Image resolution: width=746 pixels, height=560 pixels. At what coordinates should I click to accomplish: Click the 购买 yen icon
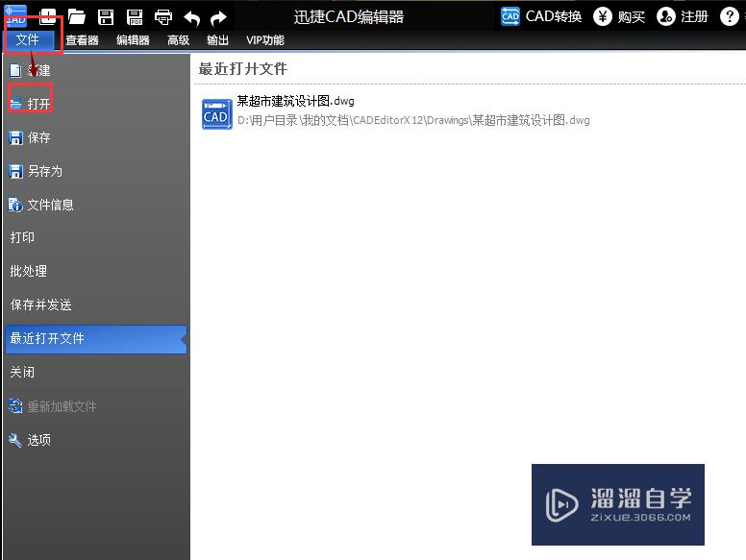[x=603, y=16]
